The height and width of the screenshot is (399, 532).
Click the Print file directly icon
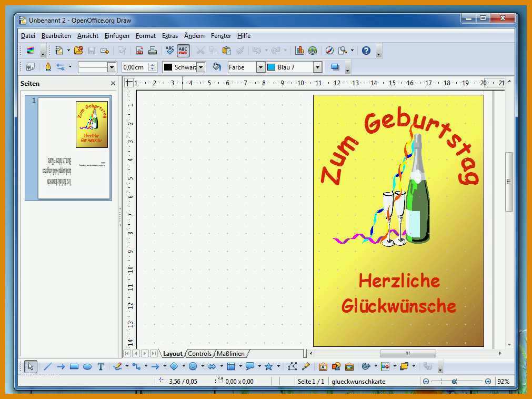[153, 51]
